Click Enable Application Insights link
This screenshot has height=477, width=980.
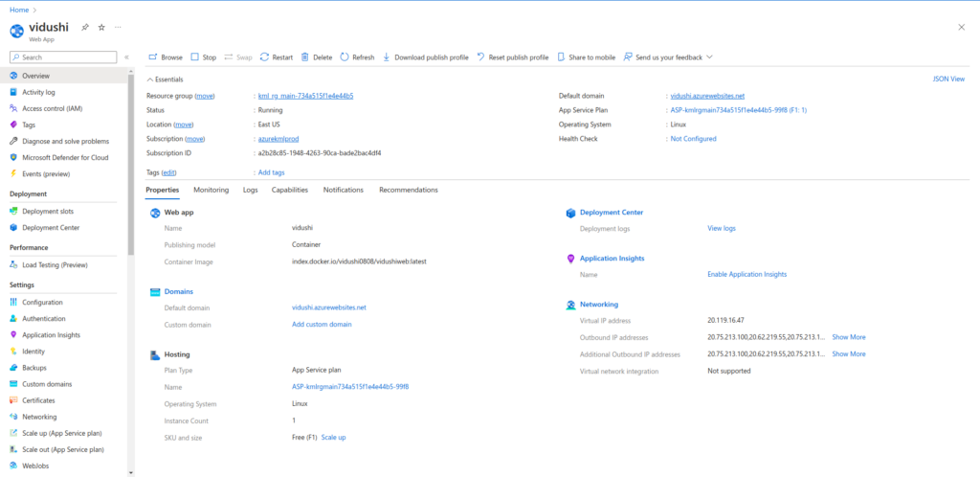pyautogui.click(x=746, y=274)
